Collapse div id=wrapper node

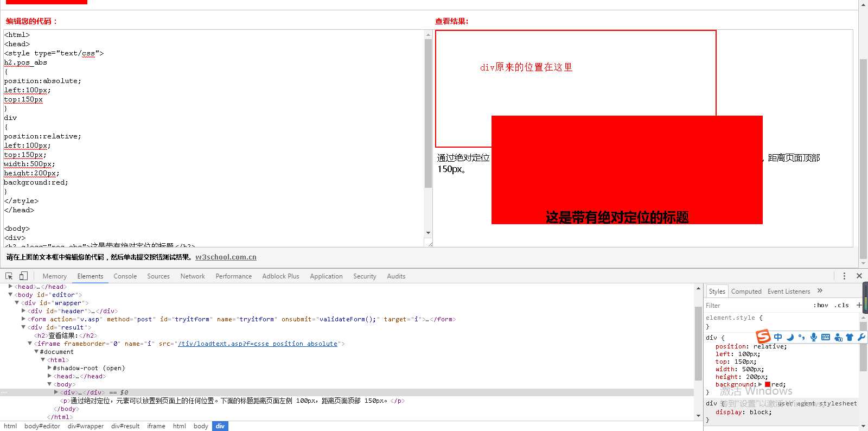coord(17,303)
